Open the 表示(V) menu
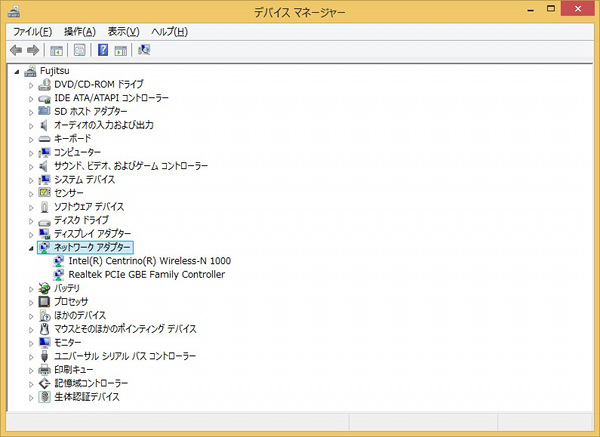Viewport: 600px width, 437px height. [124, 32]
